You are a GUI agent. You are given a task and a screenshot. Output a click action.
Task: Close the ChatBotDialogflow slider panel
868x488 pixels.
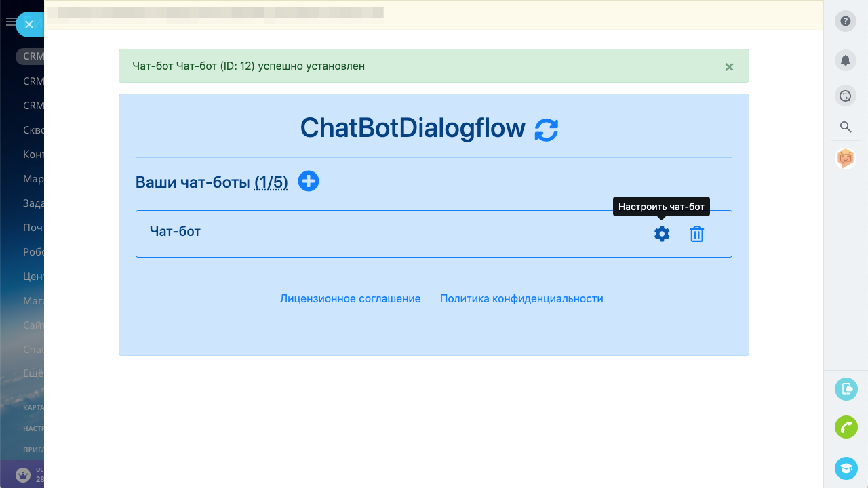[28, 24]
